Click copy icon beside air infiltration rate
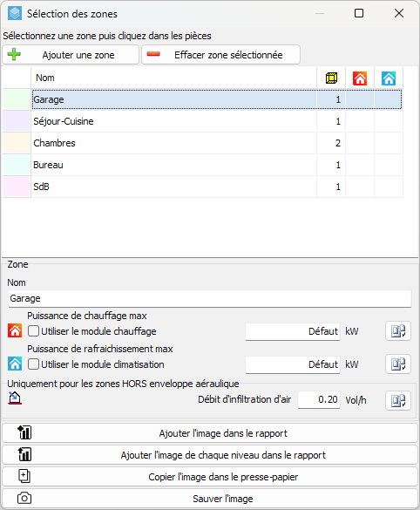 point(398,400)
